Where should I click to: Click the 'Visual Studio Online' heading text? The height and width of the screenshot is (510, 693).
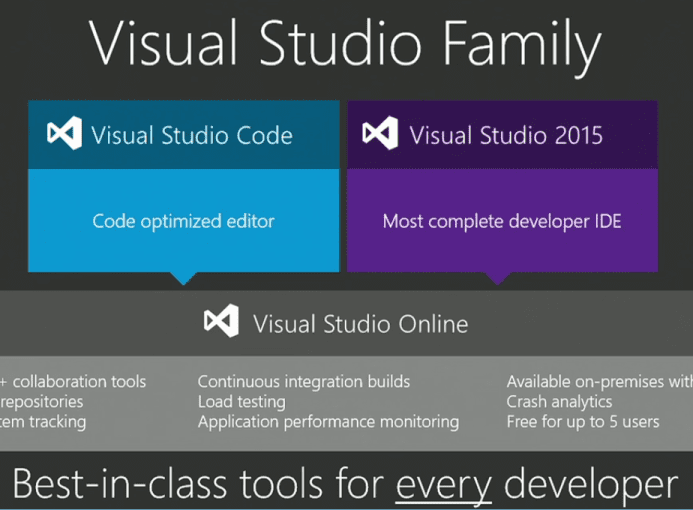coord(361,324)
